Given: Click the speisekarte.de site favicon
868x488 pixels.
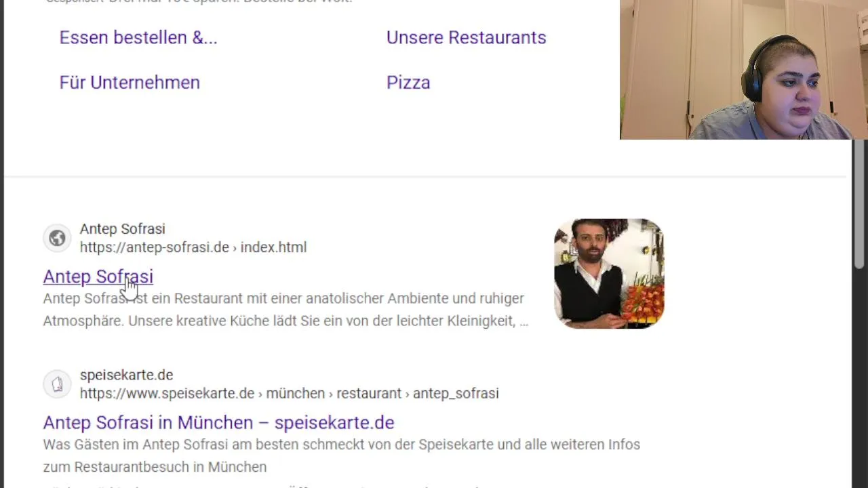Looking at the screenshot, I should 57,384.
